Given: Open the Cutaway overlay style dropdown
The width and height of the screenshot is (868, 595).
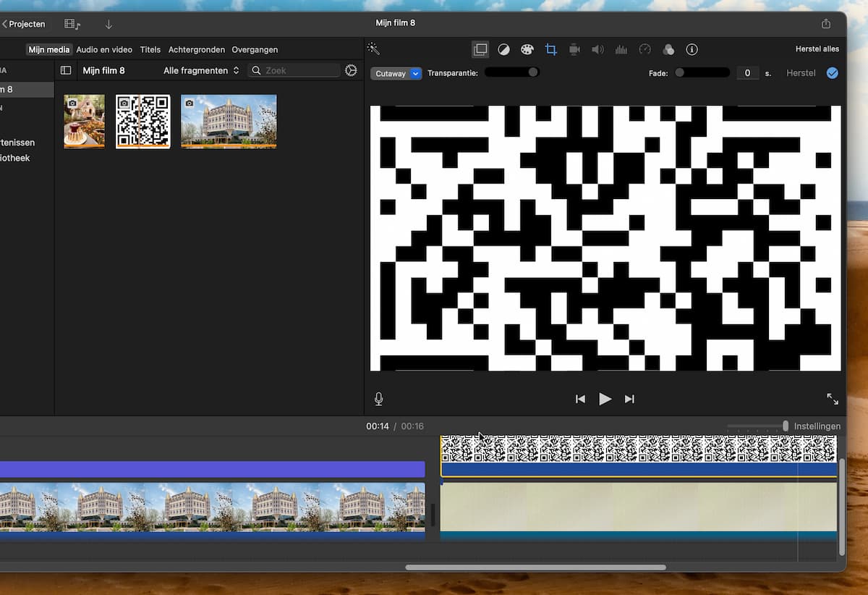Looking at the screenshot, I should point(396,73).
